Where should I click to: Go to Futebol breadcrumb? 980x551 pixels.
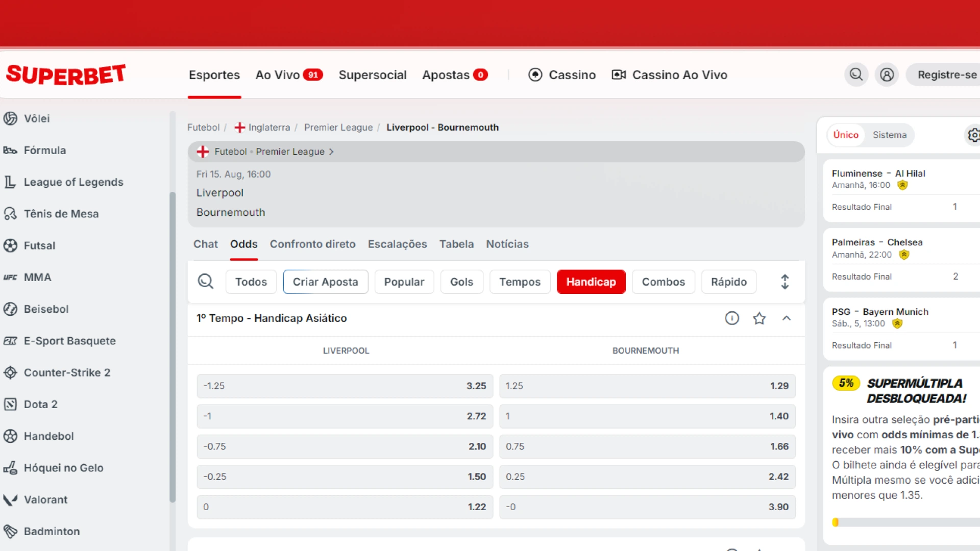pos(203,128)
